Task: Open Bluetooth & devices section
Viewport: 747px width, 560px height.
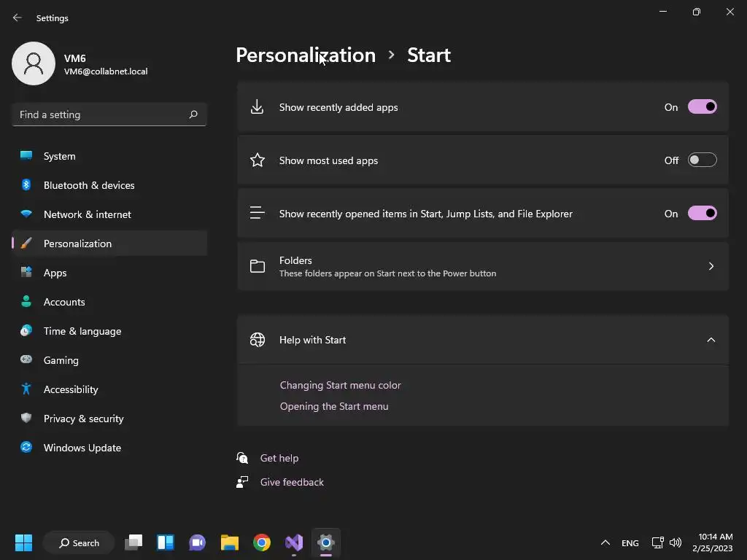Action: coord(88,185)
